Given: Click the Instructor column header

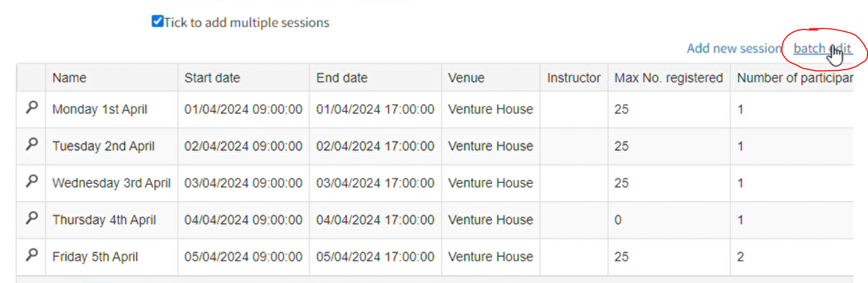Looking at the screenshot, I should pyautogui.click(x=574, y=78).
